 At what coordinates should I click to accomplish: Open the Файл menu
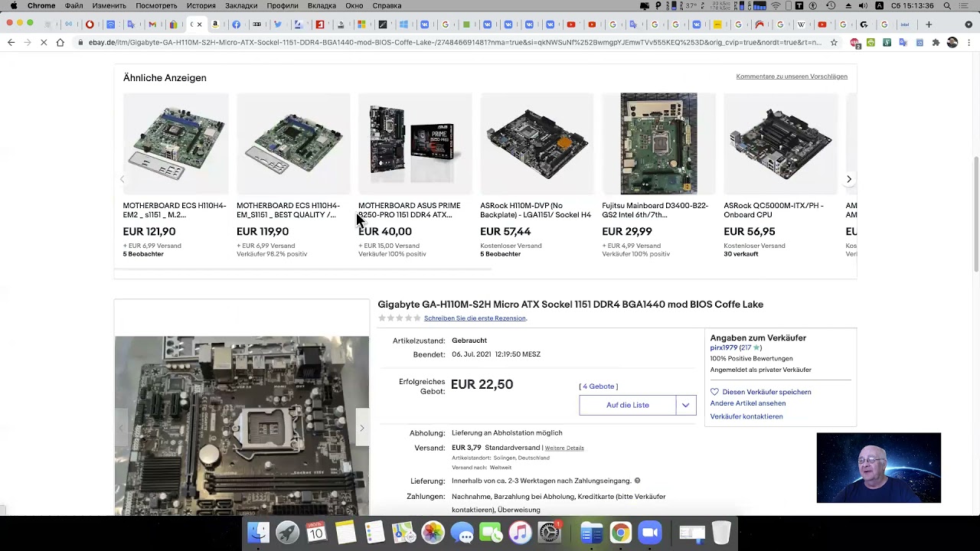click(x=74, y=5)
